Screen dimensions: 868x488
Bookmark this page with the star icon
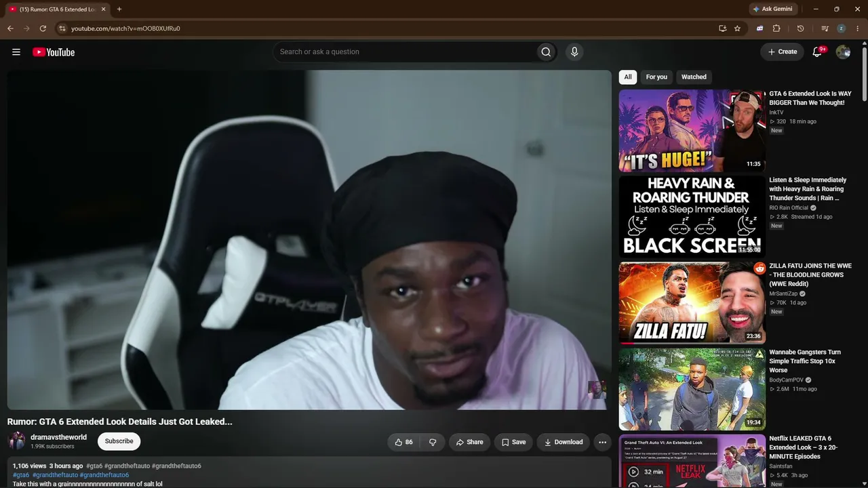(x=737, y=28)
